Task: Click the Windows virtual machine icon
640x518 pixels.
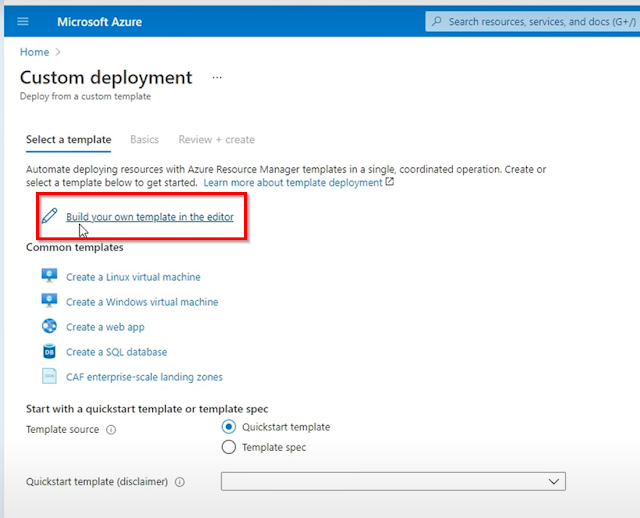Action: [49, 301]
